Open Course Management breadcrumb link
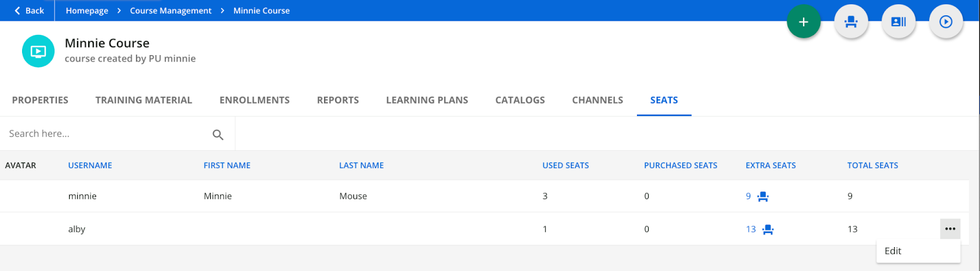 (170, 10)
